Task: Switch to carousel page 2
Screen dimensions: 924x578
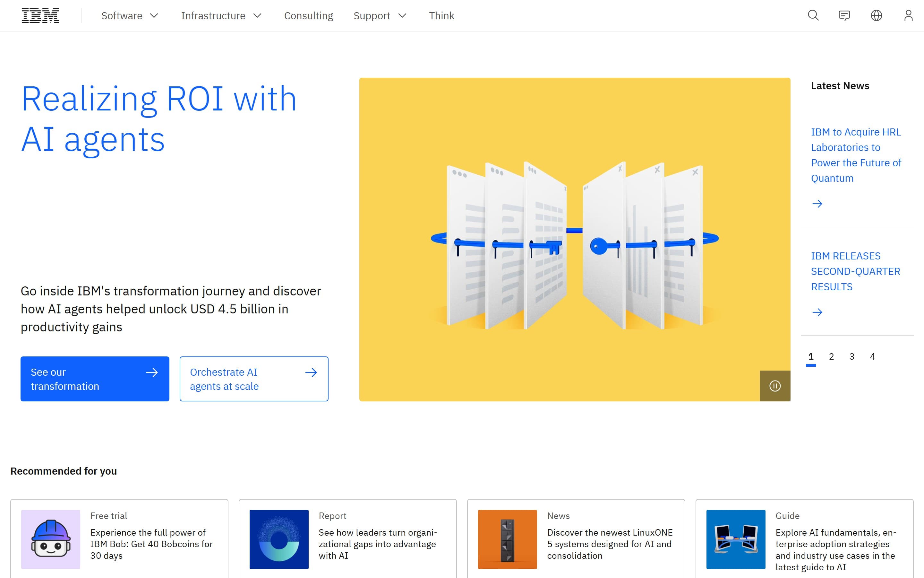Action: tap(831, 357)
